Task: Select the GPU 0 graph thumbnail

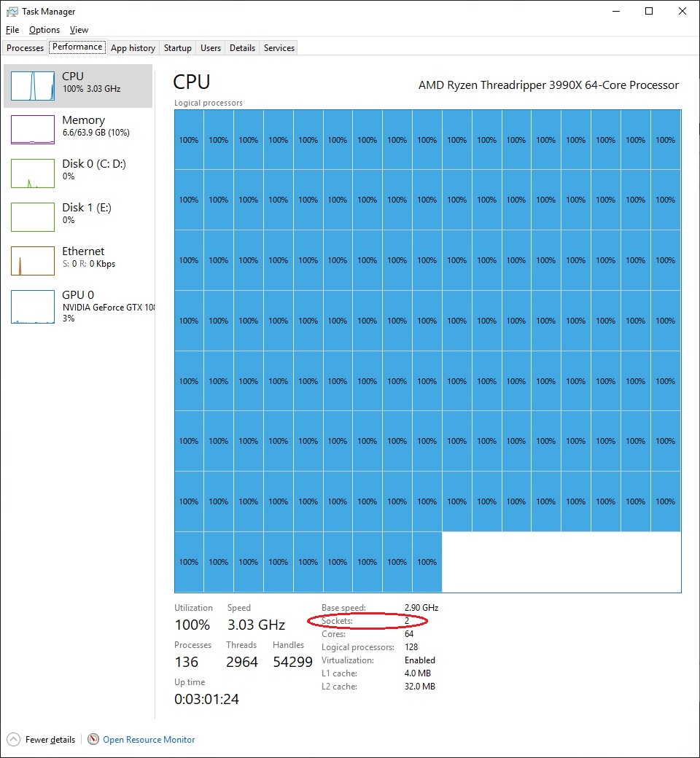Action: (32, 307)
